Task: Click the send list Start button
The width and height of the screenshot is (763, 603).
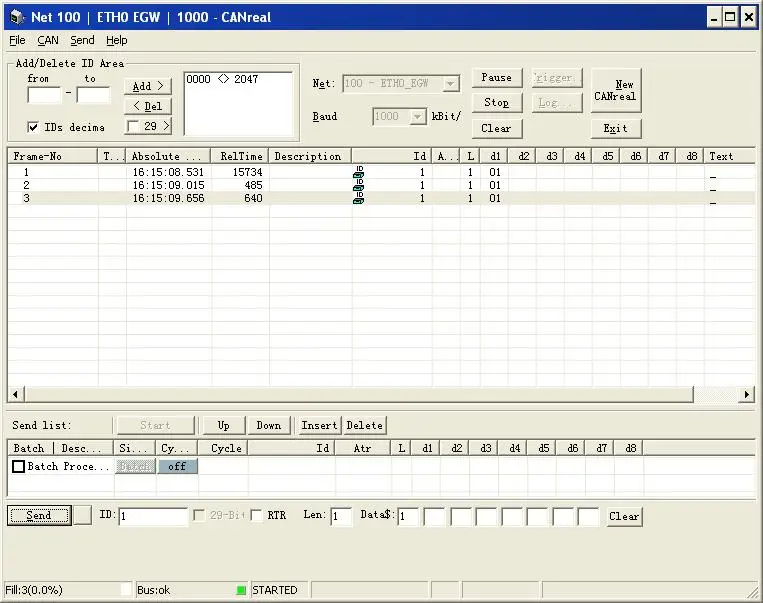Action: [156, 425]
